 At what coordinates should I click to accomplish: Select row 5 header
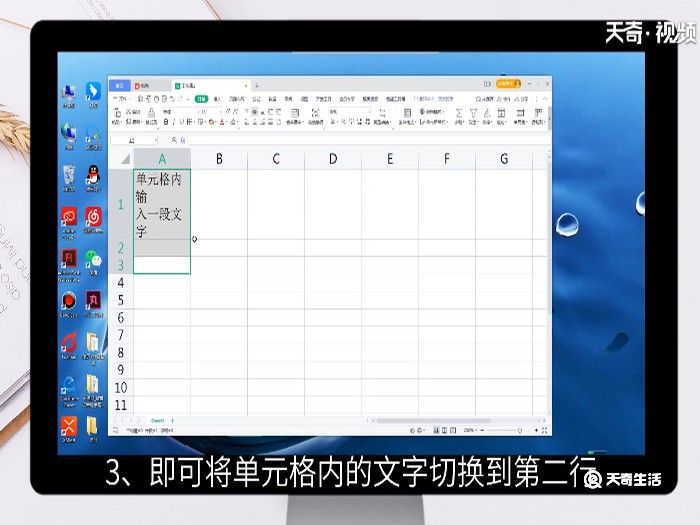[121, 300]
